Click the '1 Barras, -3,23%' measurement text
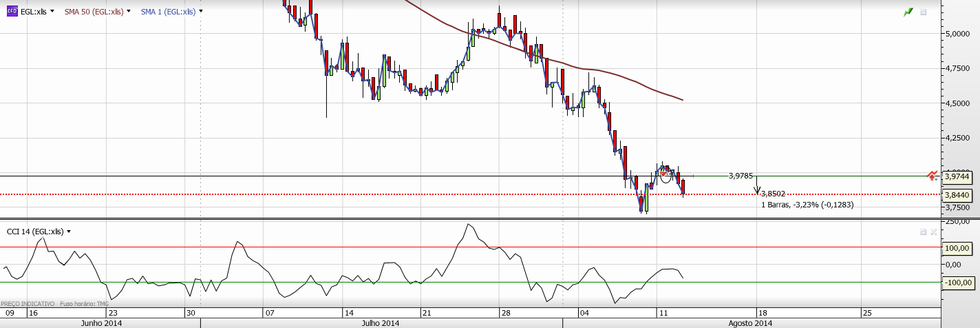 (x=807, y=205)
